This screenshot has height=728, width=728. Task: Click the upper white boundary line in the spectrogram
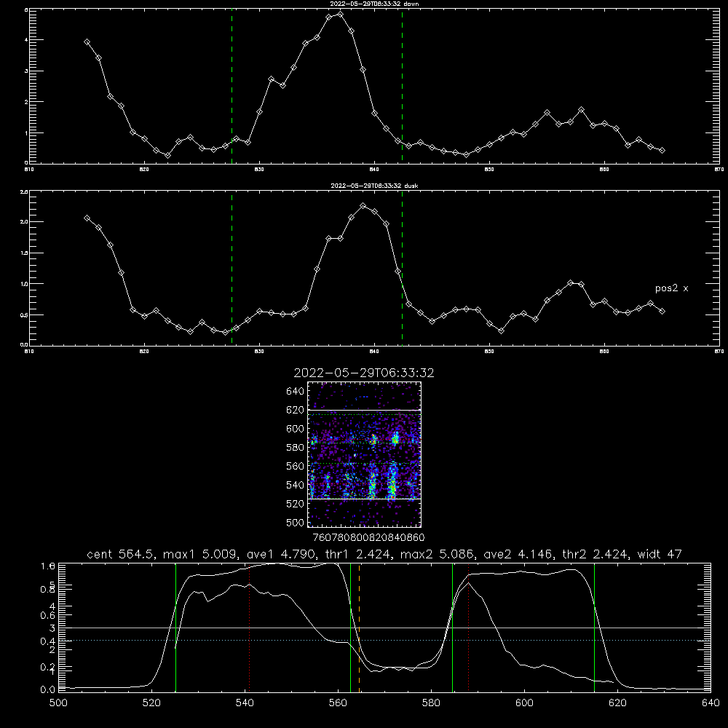[x=365, y=411]
